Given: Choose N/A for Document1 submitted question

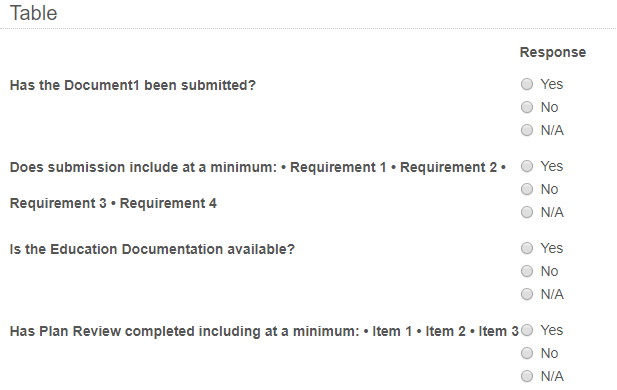Looking at the screenshot, I should 527,130.
